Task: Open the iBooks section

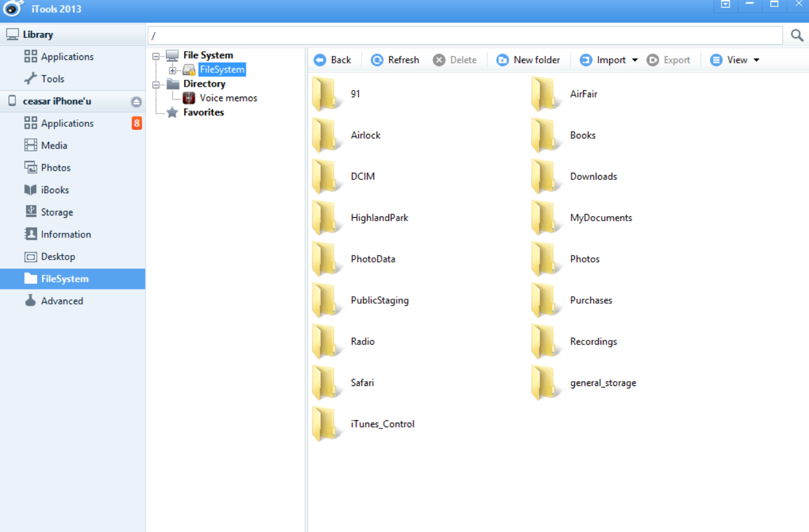Action: click(x=55, y=190)
